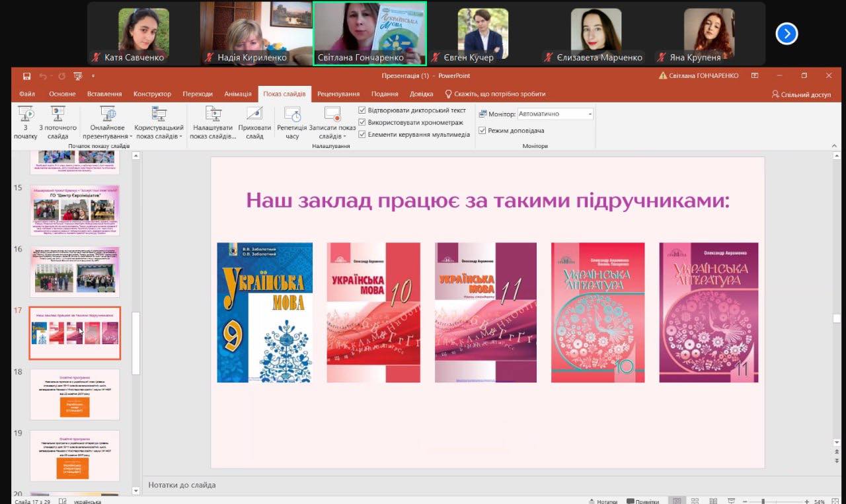Screen dimensions: 846x504
Task: Switch to the «Рецензування» ribbon tab
Action: (x=338, y=94)
